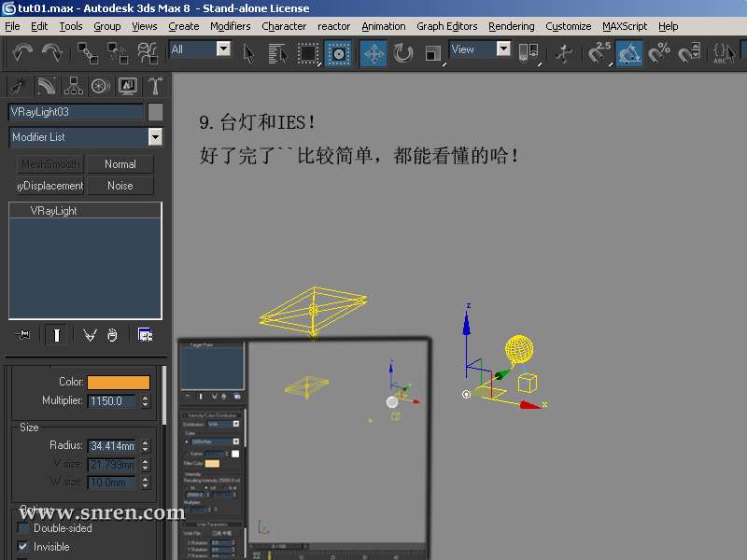Switch to the Display command panel
Viewport: 747px width, 560px height.
click(x=128, y=86)
